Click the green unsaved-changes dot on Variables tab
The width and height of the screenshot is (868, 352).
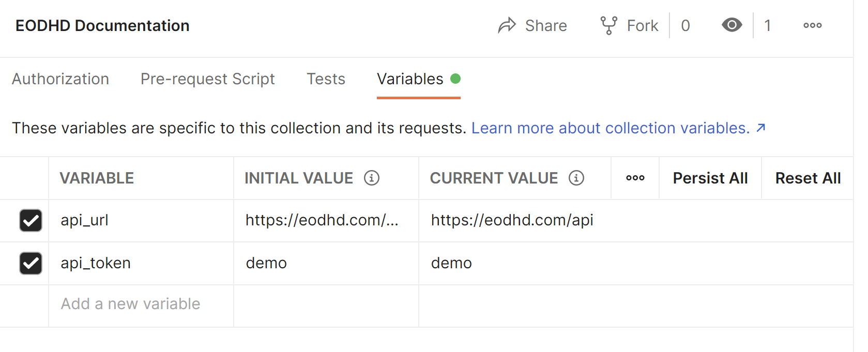455,79
